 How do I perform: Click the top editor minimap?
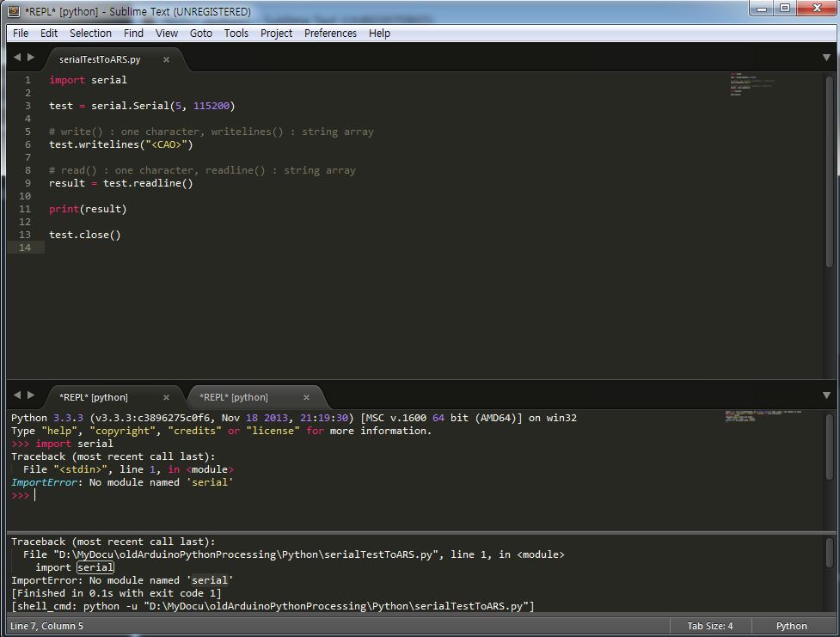(x=752, y=84)
